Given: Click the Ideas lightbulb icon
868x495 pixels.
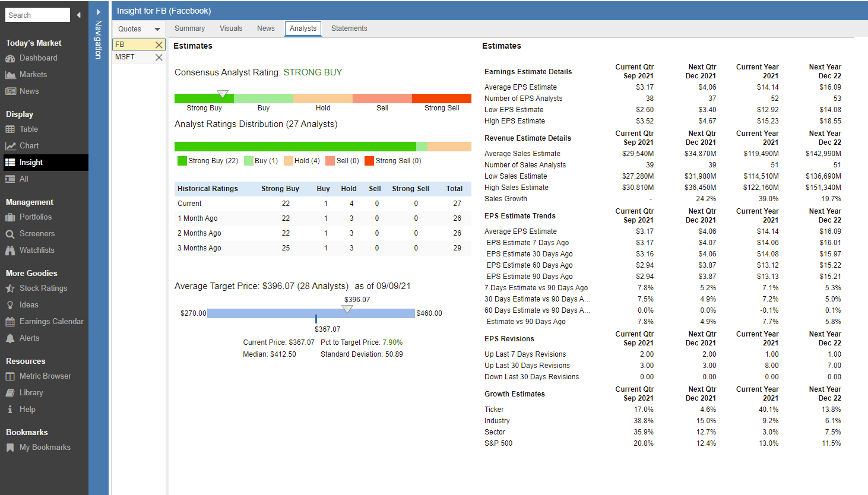Looking at the screenshot, I should [10, 305].
